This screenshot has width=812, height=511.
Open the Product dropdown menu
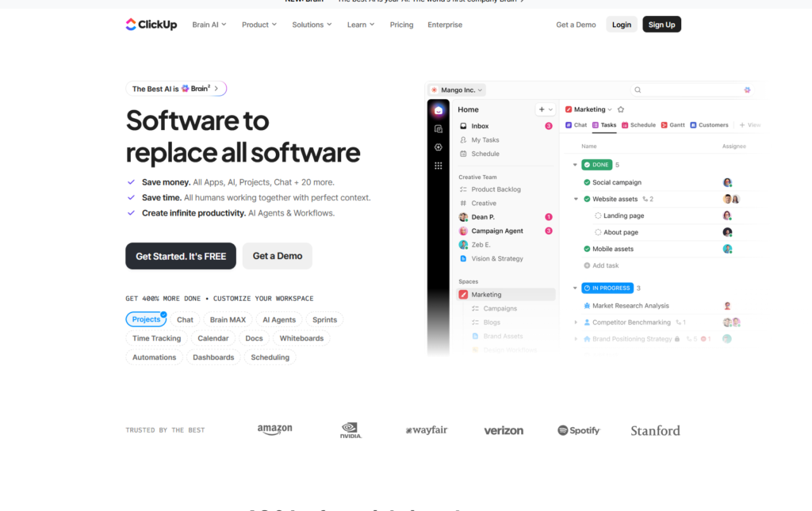[259, 25]
